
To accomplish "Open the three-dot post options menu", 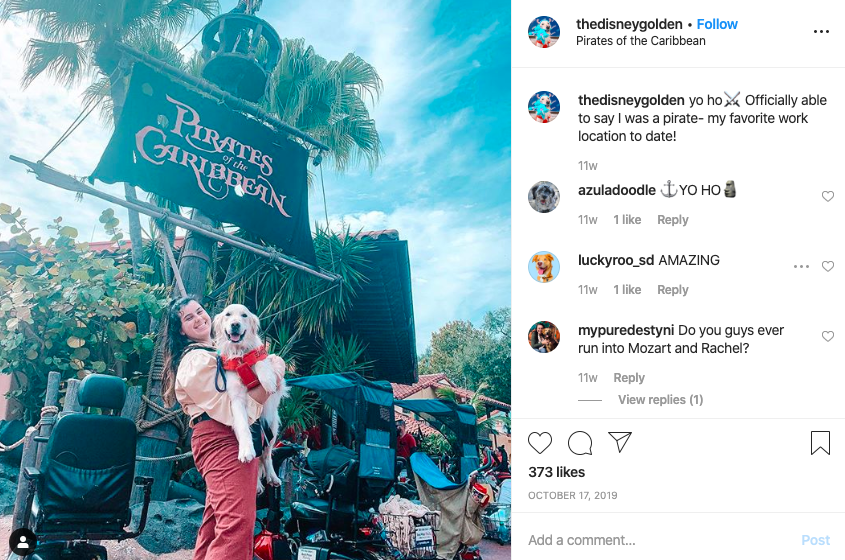I will coord(821,32).
